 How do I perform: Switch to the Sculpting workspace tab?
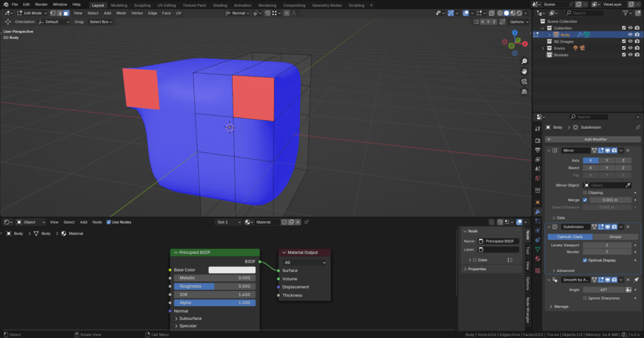(142, 4)
